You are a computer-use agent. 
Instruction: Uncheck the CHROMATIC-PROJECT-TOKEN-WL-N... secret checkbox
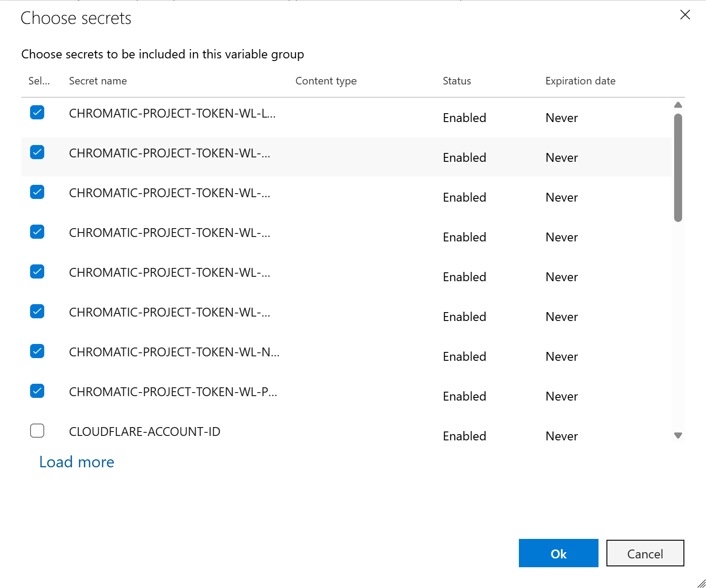(x=37, y=351)
